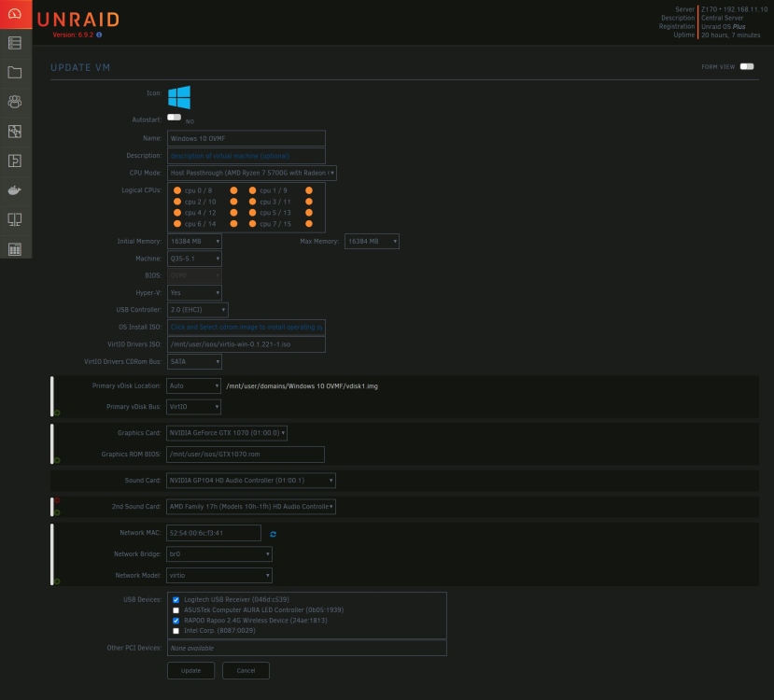Image resolution: width=774 pixels, height=700 pixels.
Task: Click the refresh icon beside the Network MAC field
Action: (x=273, y=534)
